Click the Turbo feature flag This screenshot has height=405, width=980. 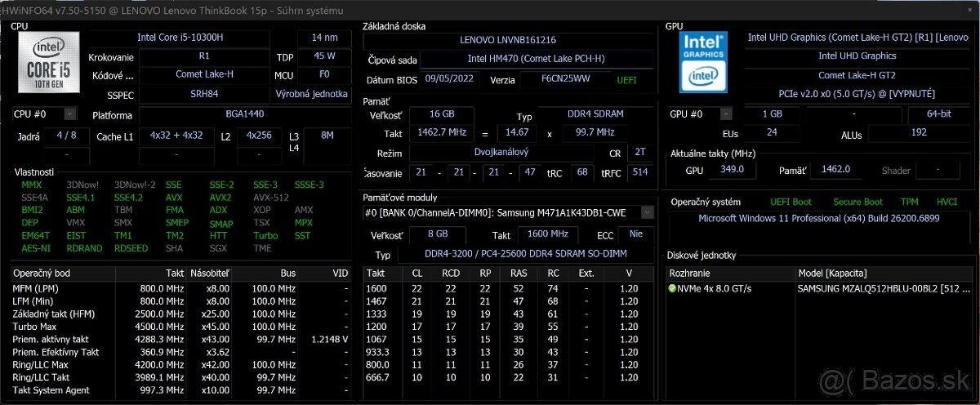click(265, 235)
